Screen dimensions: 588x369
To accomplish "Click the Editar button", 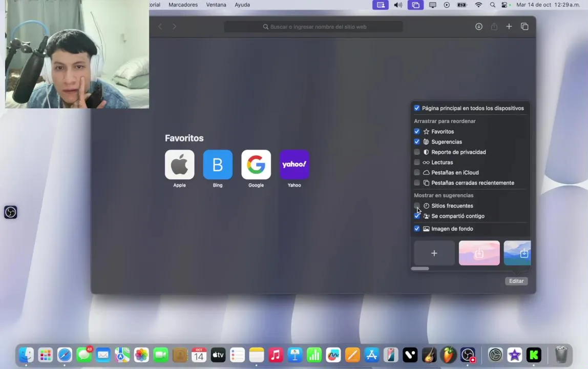I will [x=516, y=281].
